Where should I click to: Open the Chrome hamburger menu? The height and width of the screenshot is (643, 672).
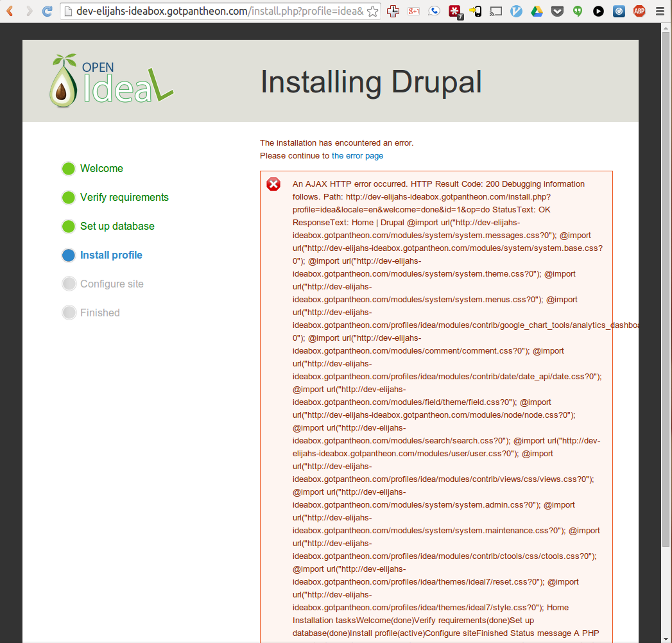pos(660,11)
